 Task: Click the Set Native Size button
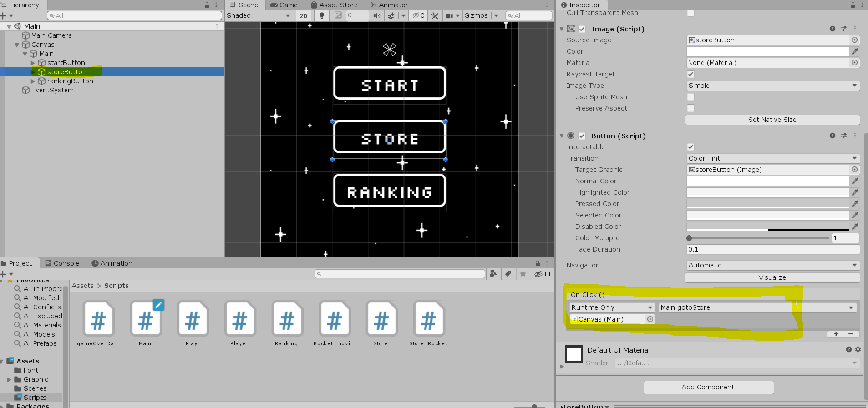[x=772, y=120]
